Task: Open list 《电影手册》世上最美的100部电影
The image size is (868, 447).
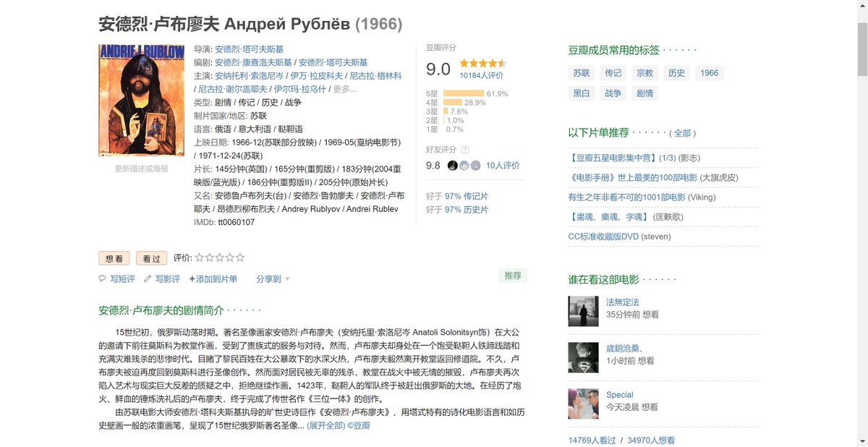Action: click(633, 177)
